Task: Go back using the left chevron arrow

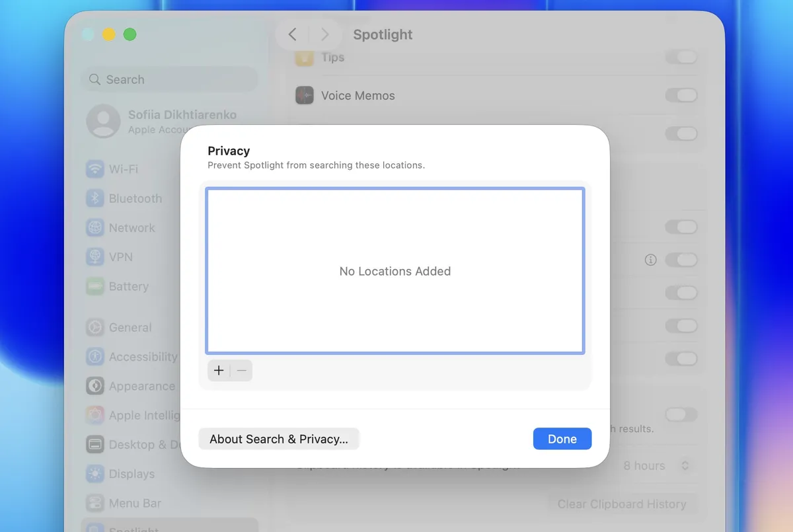Action: [x=293, y=34]
